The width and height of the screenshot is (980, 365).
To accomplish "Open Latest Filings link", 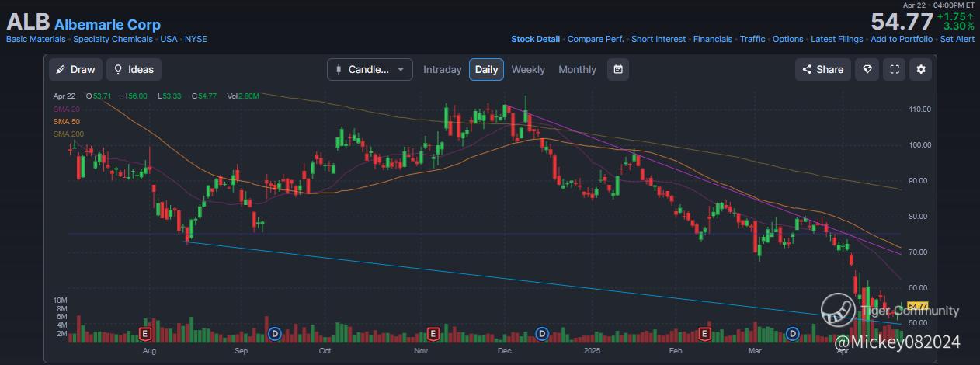I will click(837, 39).
